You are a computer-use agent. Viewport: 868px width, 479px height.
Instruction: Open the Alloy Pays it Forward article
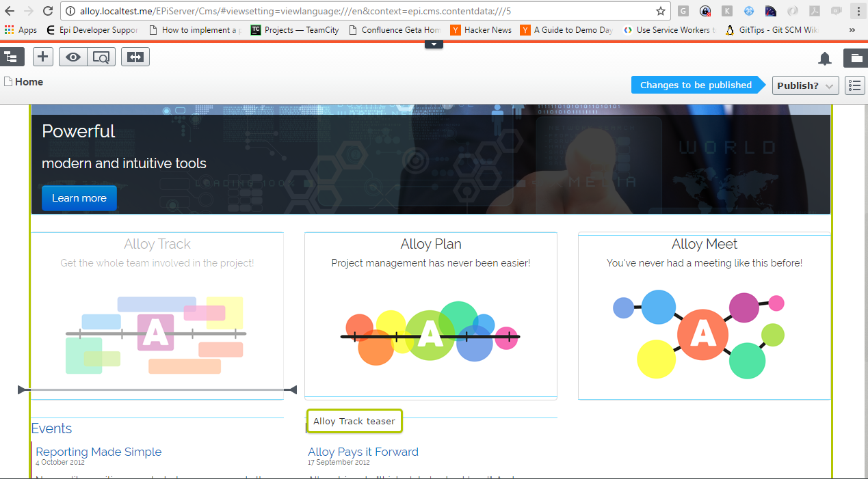pos(363,452)
